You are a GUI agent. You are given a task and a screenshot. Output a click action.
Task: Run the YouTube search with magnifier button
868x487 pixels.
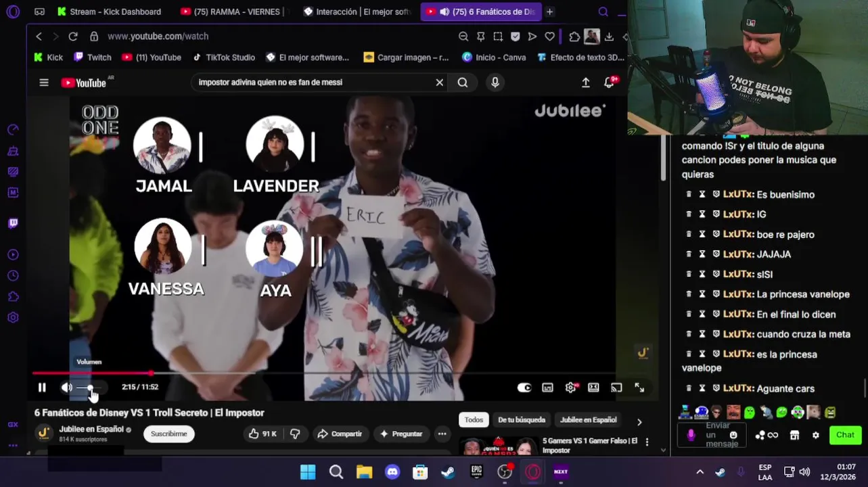pyautogui.click(x=463, y=83)
